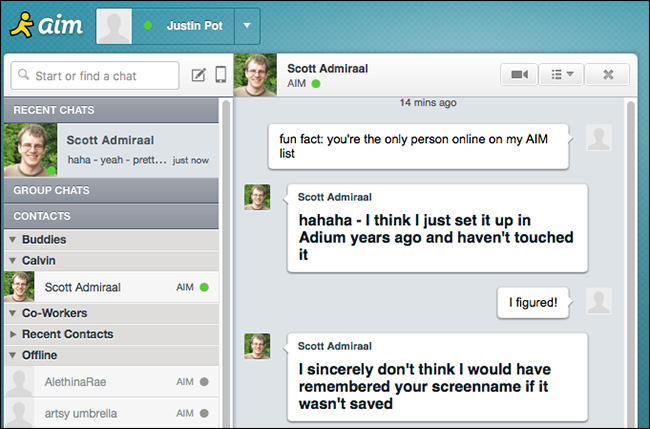Click Scott Admiraal's avatar in chat header
Image resolution: width=650 pixels, height=429 pixels.
254,75
